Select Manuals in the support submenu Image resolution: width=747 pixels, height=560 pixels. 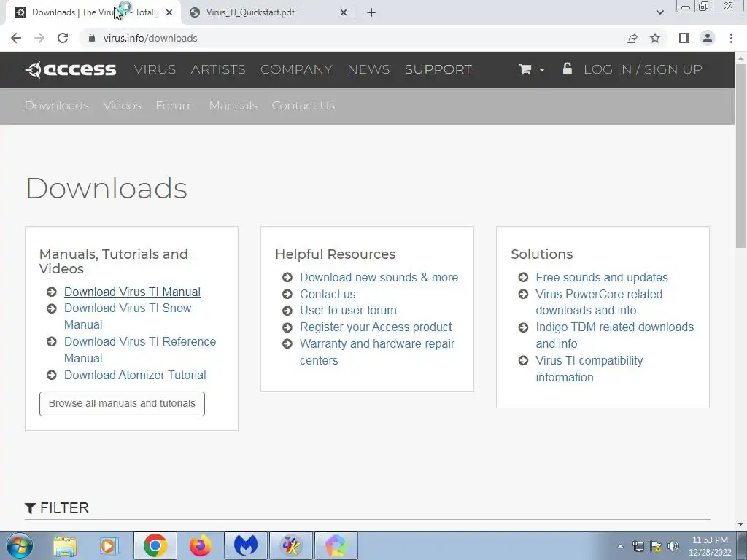(x=233, y=105)
